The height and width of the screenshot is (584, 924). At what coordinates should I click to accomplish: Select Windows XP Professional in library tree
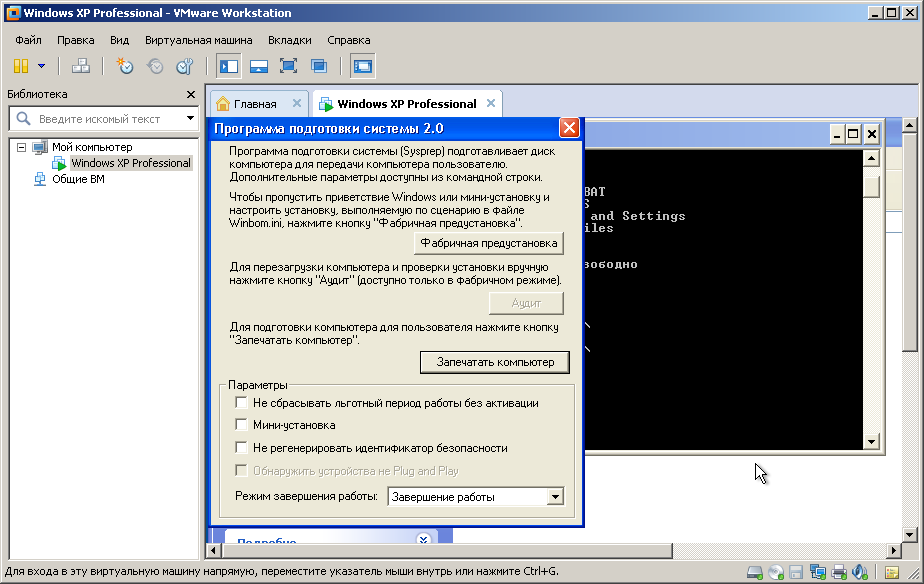(131, 163)
